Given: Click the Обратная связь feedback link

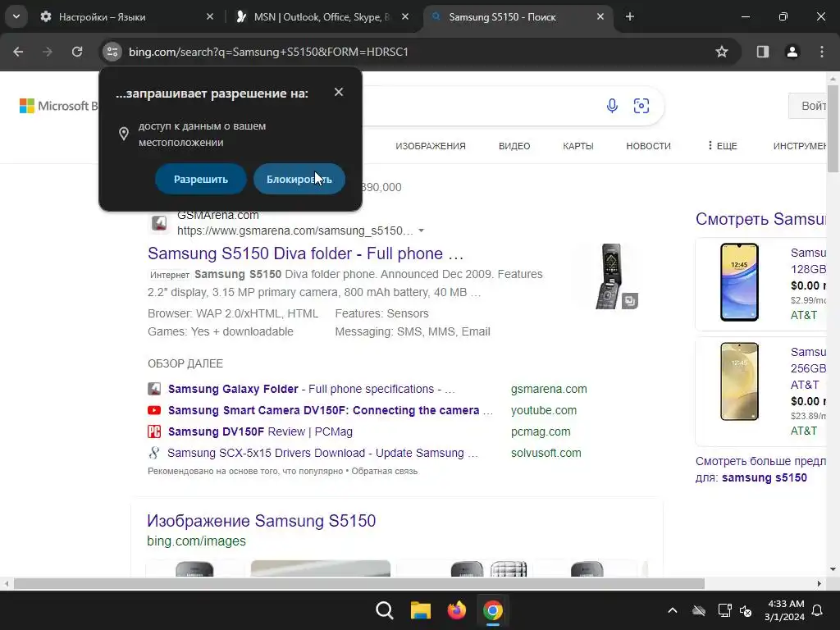Looking at the screenshot, I should [x=384, y=471].
